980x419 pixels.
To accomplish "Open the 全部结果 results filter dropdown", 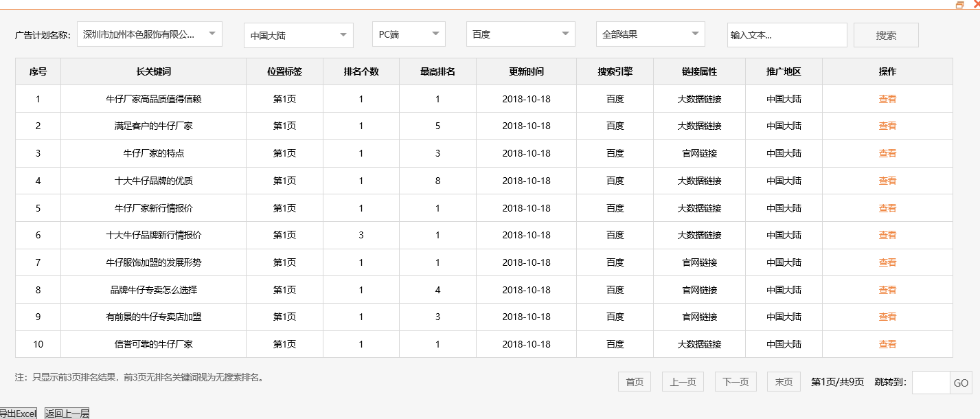I will point(650,34).
